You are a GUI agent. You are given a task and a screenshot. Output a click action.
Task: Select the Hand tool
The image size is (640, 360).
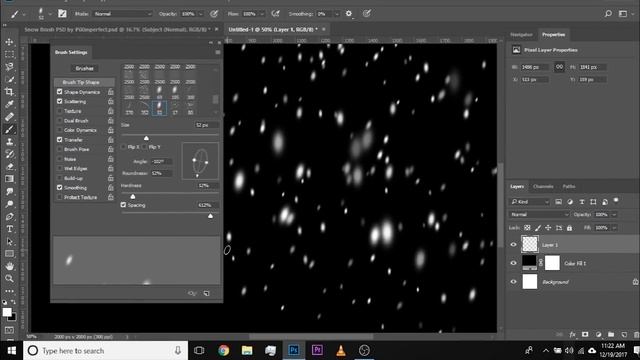pyautogui.click(x=9, y=266)
